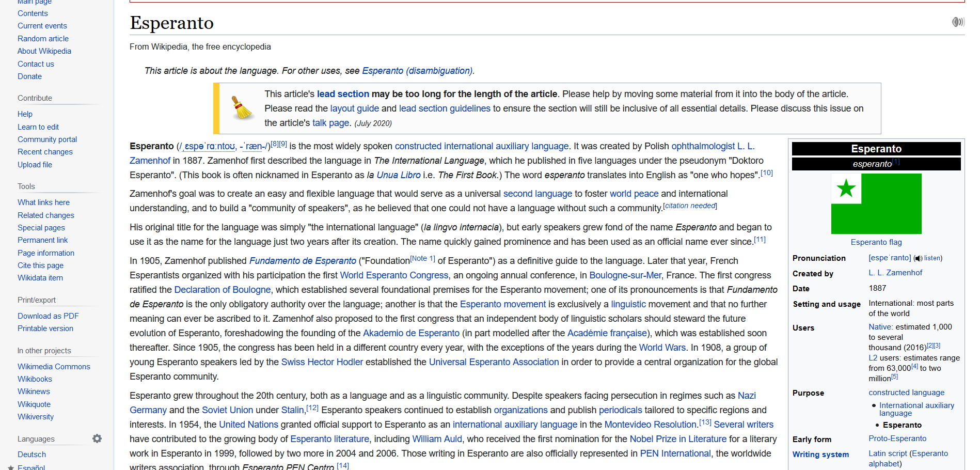Open L. L. Zamenhof link in infobox
Image resolution: width=980 pixels, height=470 pixels.
pos(895,273)
